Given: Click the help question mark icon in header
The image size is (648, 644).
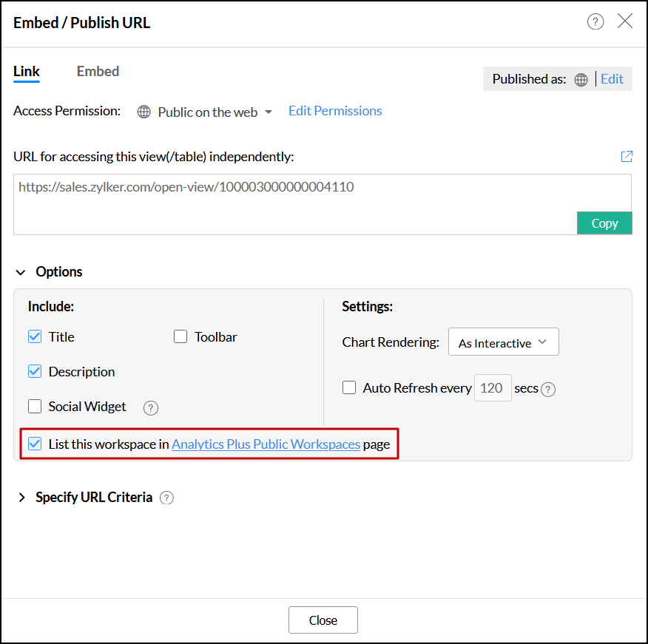Looking at the screenshot, I should [x=595, y=21].
